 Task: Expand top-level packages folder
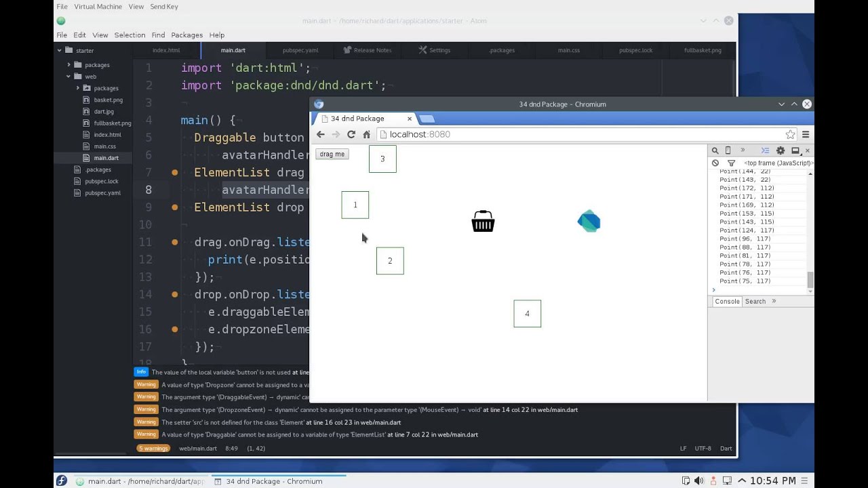(68, 65)
